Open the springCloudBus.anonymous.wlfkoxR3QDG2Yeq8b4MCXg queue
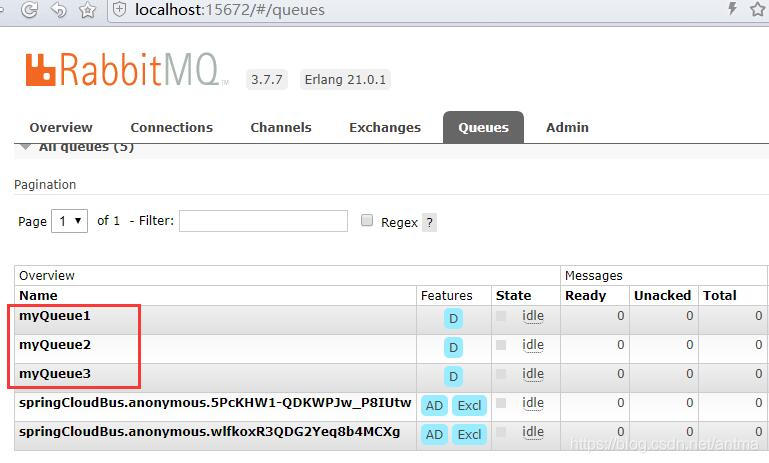Image resolution: width=769 pixels, height=463 pixels. pyautogui.click(x=209, y=432)
